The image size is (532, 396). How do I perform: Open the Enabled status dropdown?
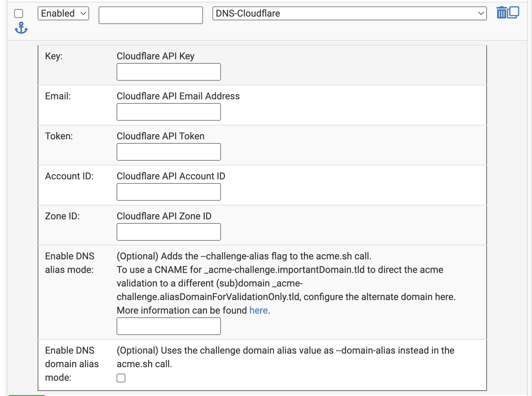click(x=63, y=14)
